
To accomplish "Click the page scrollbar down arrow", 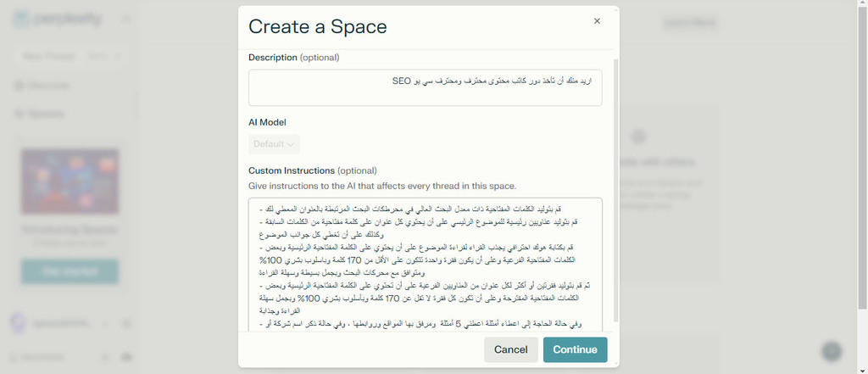I will tap(863, 370).
